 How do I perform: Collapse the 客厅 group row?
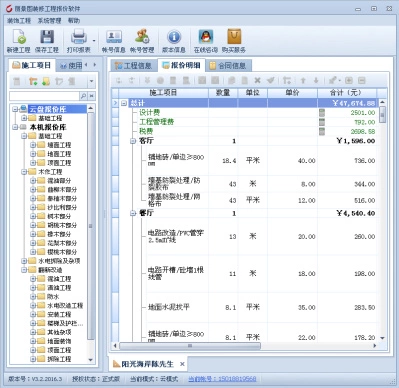pos(133,141)
